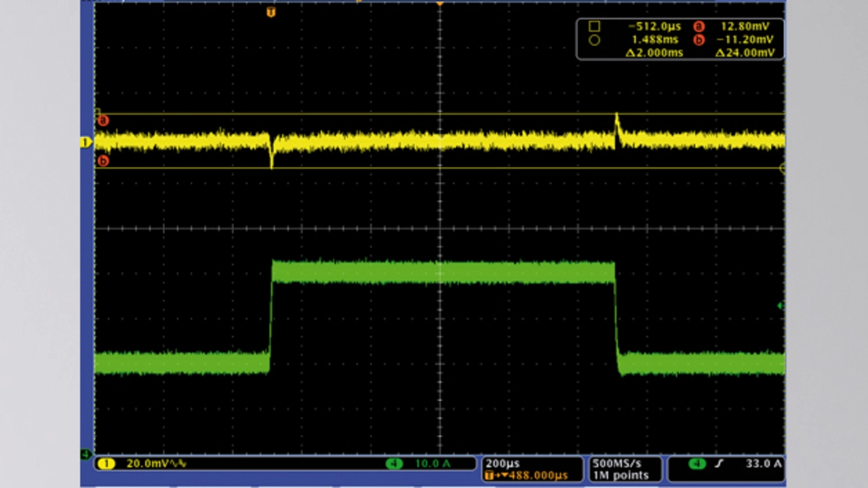
Task: Select cursor b marker on the waveform
Action: coord(103,161)
